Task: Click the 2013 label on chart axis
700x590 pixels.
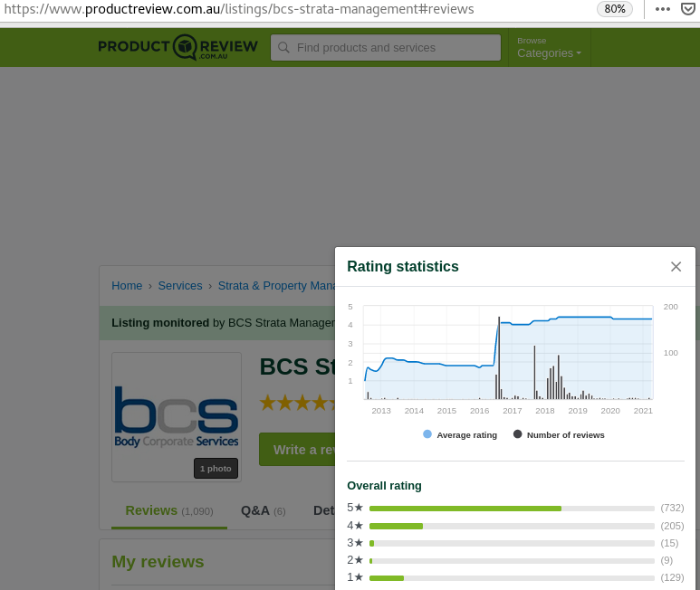Action: click(x=381, y=411)
